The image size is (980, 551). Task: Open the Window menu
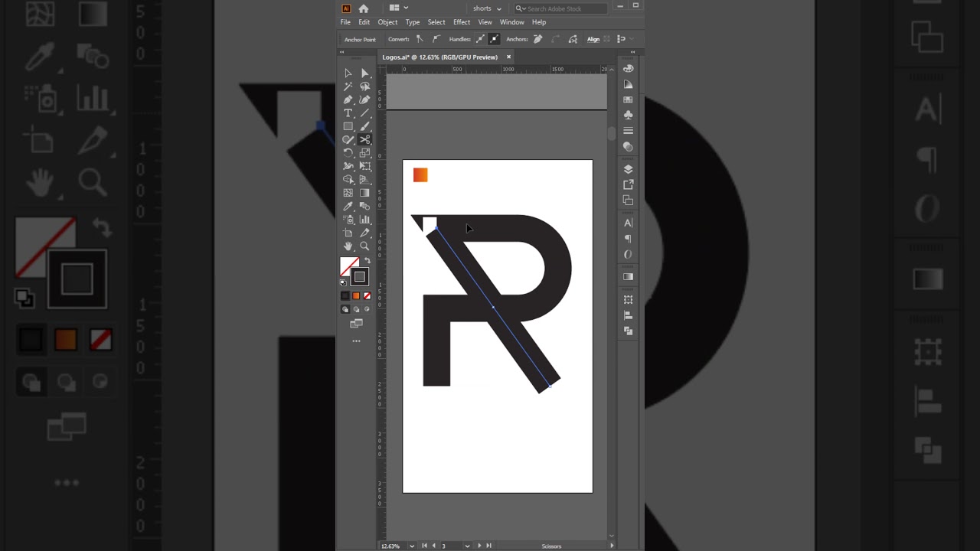[x=512, y=22]
